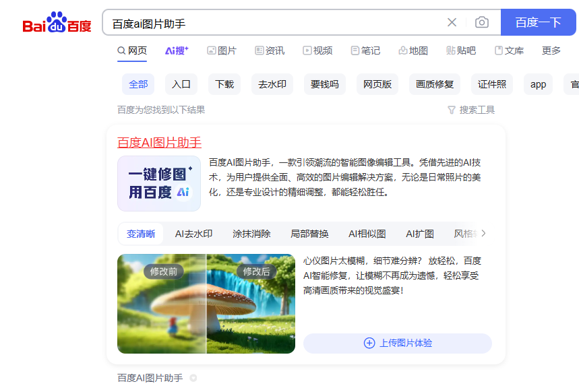
Task: Click the 百度一下 search button
Action: coord(538,22)
